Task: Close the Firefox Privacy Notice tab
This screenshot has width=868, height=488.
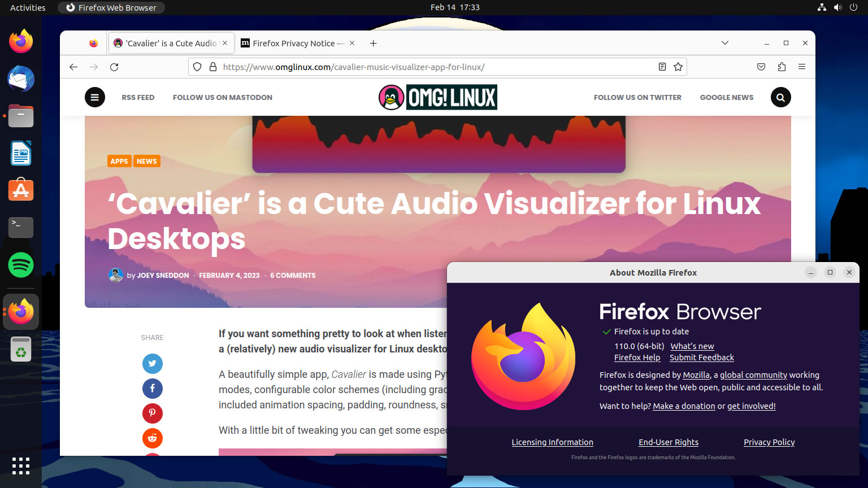Action: click(352, 43)
